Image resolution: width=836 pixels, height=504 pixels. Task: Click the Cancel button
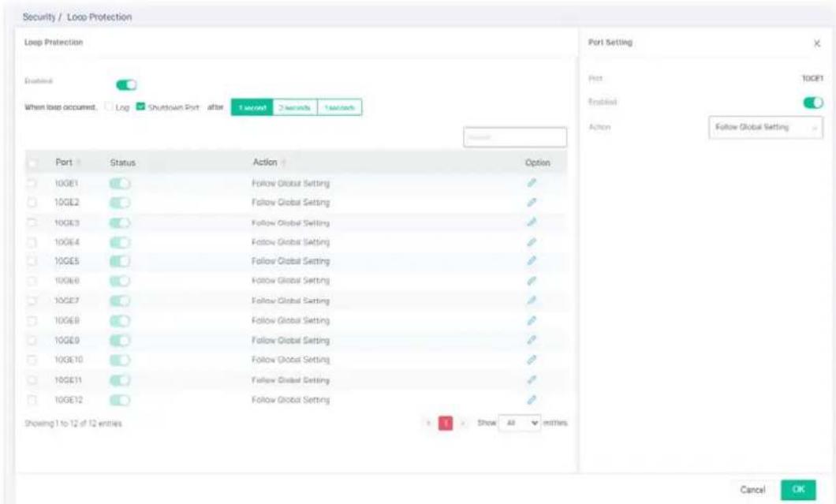(x=752, y=490)
